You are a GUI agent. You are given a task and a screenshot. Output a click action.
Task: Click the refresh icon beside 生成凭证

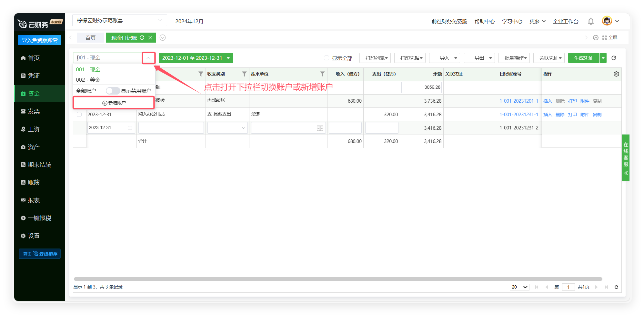click(x=614, y=58)
